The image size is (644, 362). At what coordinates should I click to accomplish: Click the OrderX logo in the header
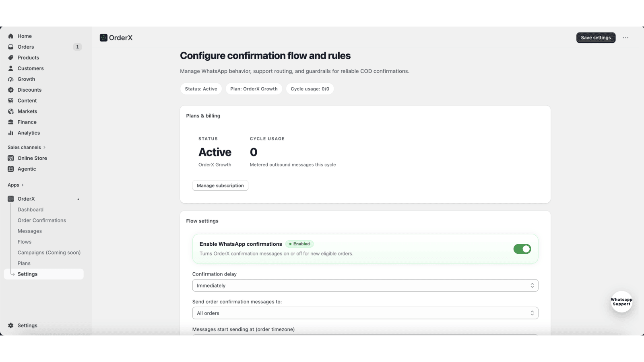pos(103,38)
